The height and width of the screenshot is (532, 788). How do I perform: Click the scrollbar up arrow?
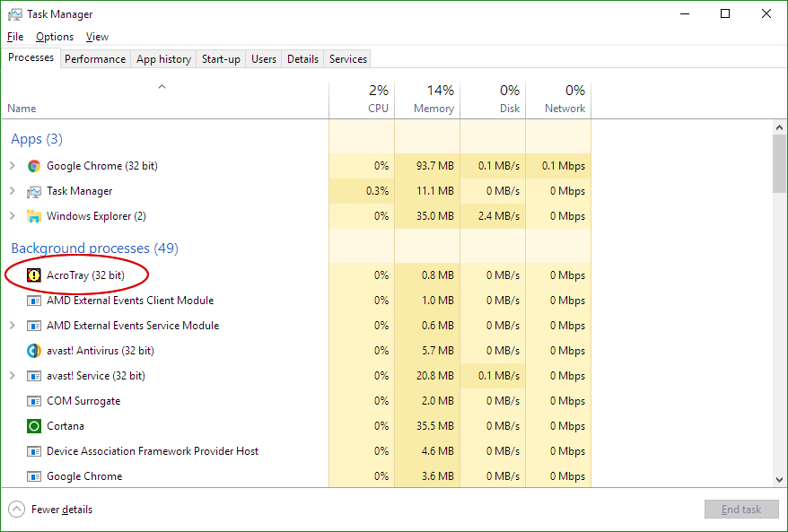pos(779,128)
